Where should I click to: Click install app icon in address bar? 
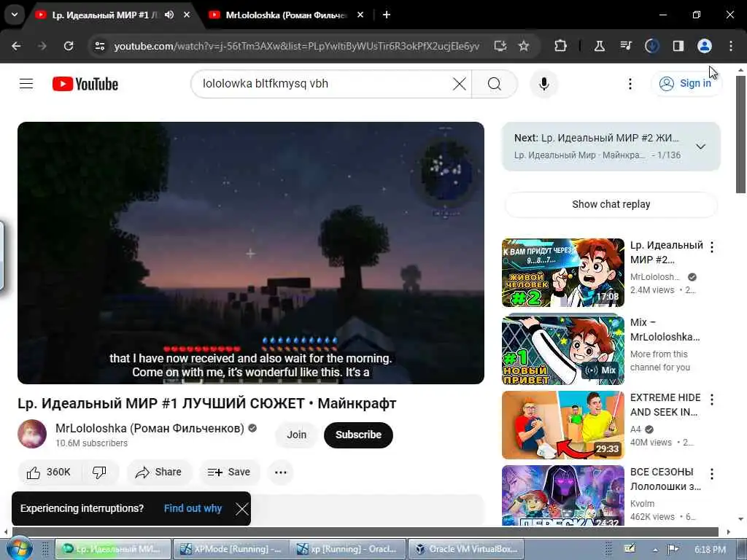pyautogui.click(x=500, y=46)
